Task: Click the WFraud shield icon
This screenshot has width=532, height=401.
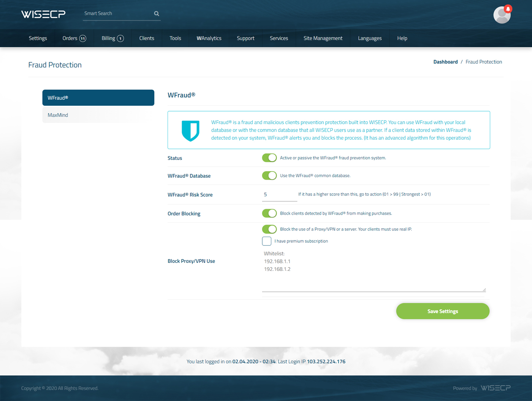Action: [x=190, y=131]
